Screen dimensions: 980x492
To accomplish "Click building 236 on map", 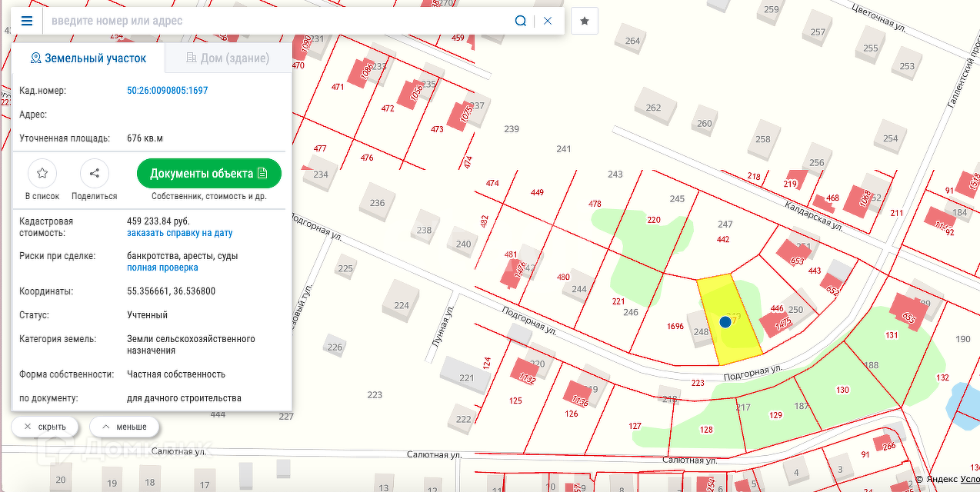I will pyautogui.click(x=377, y=203).
